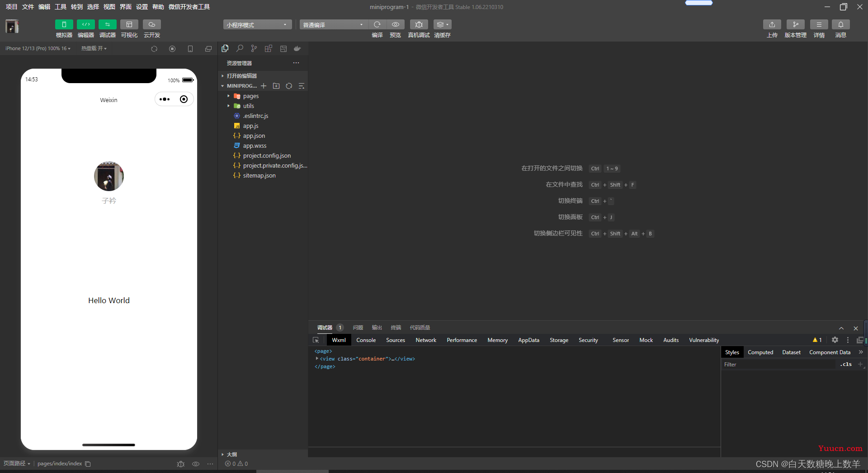Click the Preview eye icon

[x=395, y=24]
